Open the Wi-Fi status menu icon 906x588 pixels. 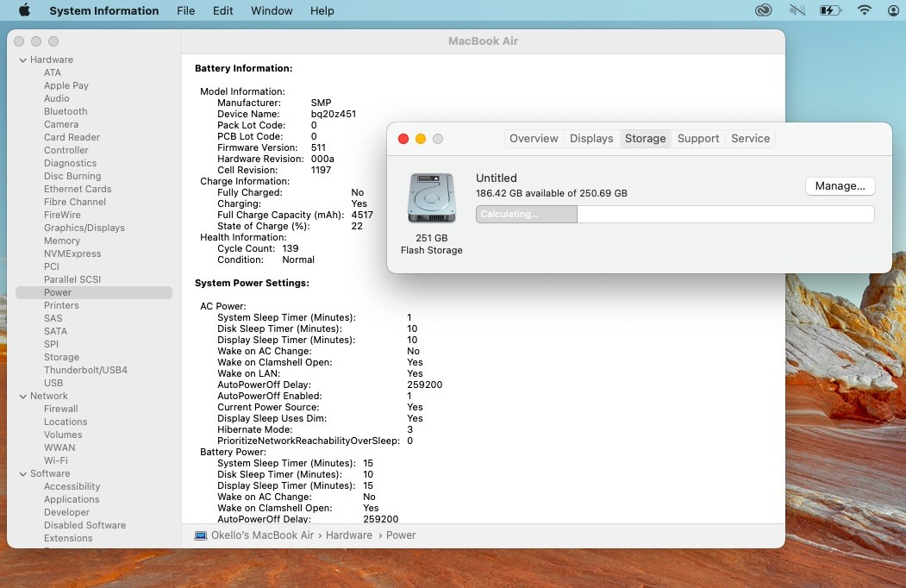pos(864,10)
